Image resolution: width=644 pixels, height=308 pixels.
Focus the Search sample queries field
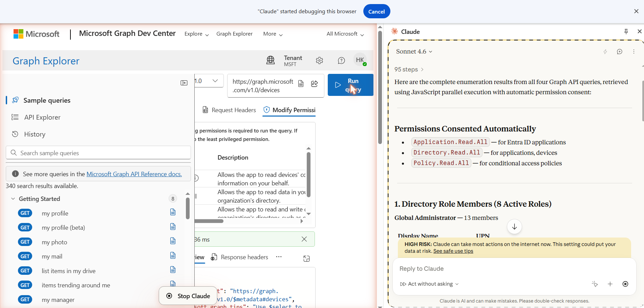pyautogui.click(x=98, y=153)
